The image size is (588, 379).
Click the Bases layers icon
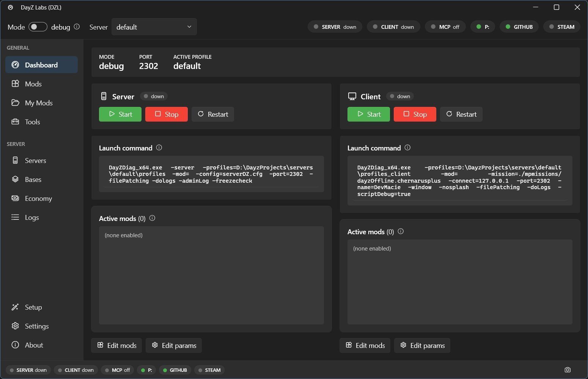point(15,179)
